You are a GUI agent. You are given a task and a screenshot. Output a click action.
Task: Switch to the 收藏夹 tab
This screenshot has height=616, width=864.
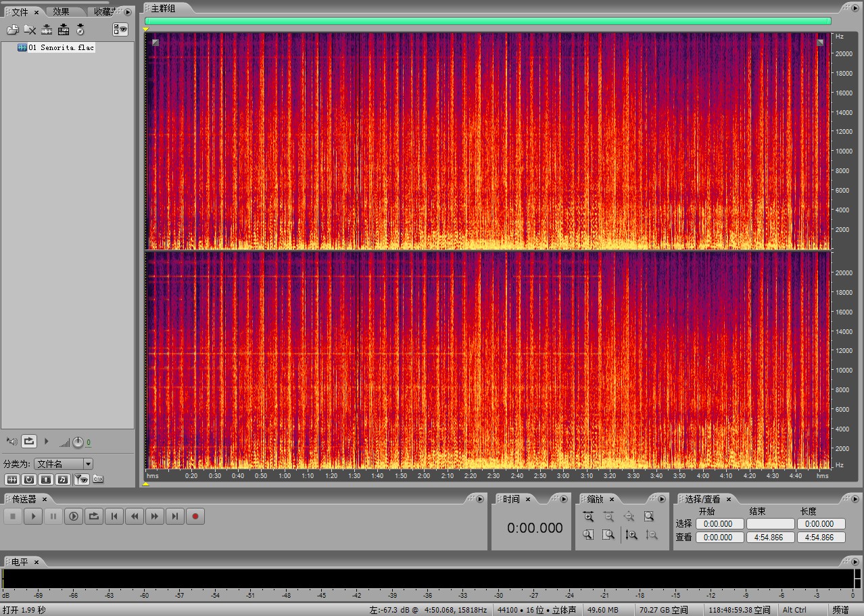(103, 11)
